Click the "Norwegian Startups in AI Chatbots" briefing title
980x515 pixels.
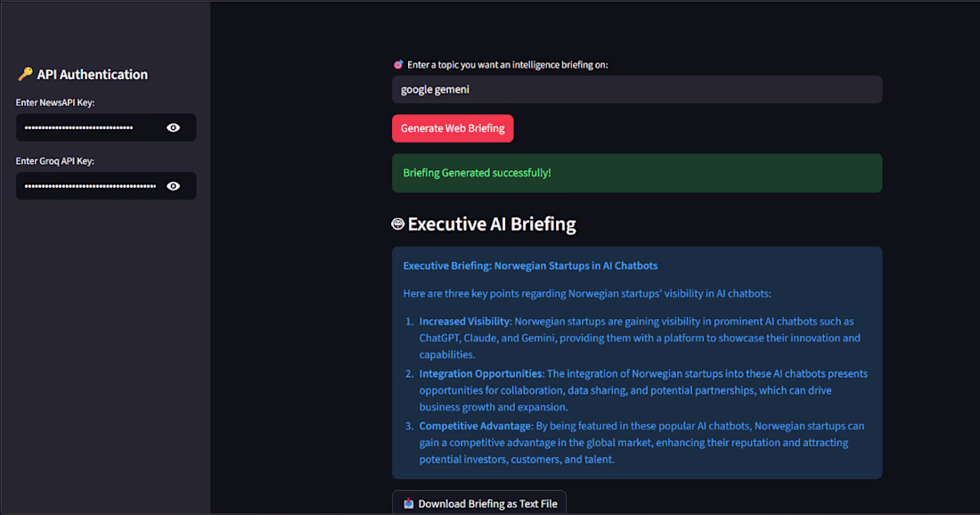click(576, 266)
